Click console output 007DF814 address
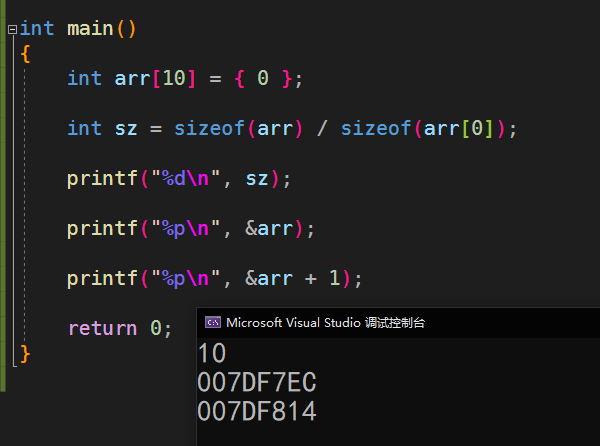 (257, 411)
